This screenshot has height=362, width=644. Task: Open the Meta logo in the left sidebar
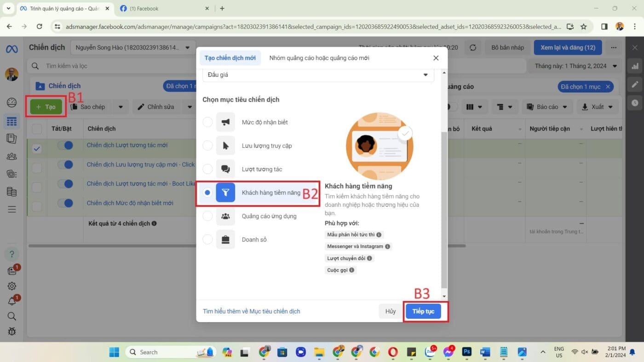pyautogui.click(x=12, y=49)
